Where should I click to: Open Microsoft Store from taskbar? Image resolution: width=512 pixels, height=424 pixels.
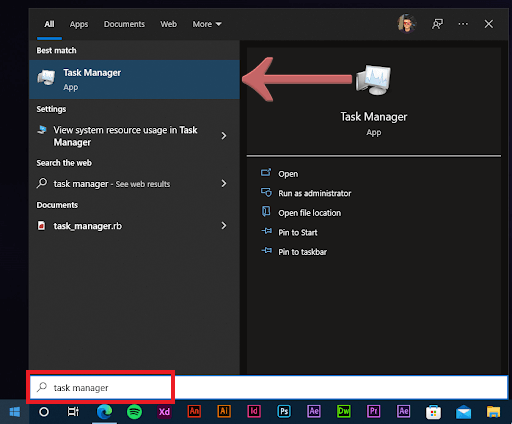433,412
